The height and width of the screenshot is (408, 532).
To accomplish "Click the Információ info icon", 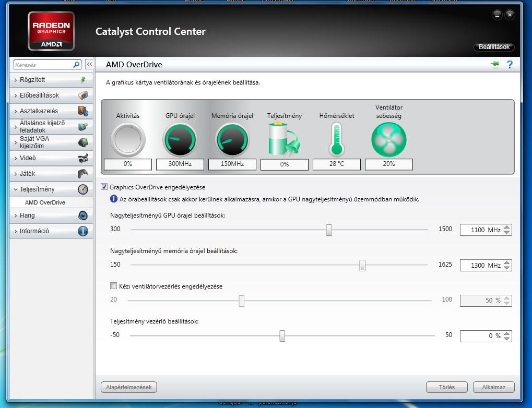I will point(83,231).
